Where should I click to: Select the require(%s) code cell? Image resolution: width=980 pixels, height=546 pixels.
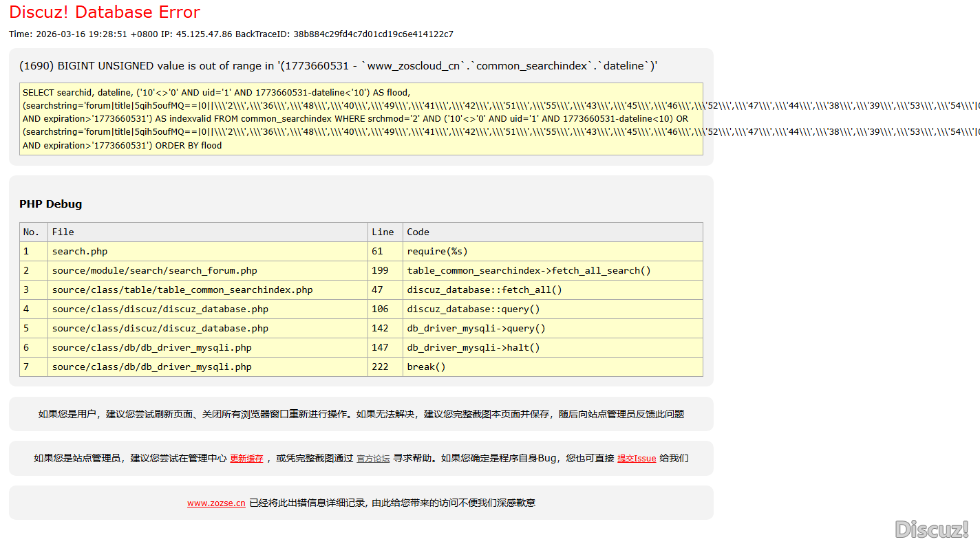437,252
